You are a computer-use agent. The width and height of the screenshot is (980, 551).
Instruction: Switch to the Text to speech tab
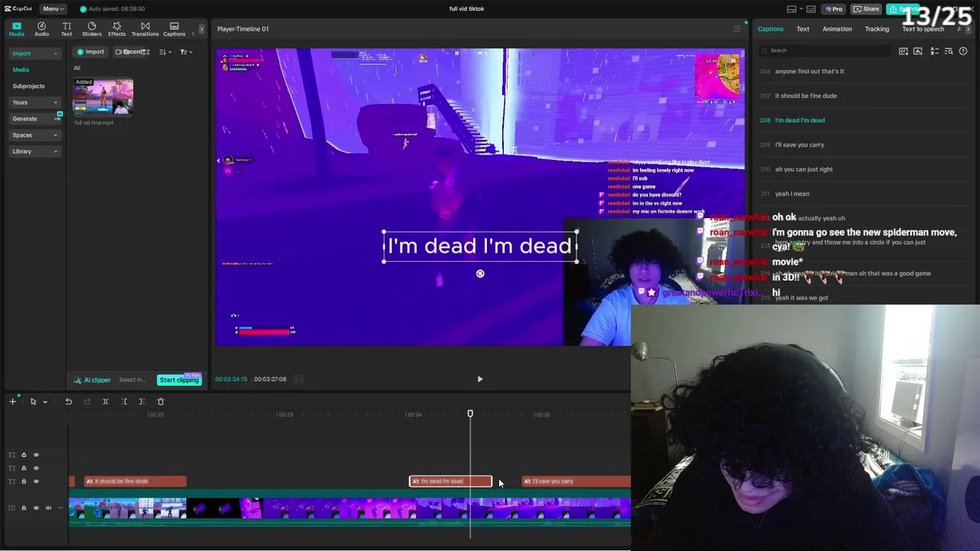click(x=923, y=29)
